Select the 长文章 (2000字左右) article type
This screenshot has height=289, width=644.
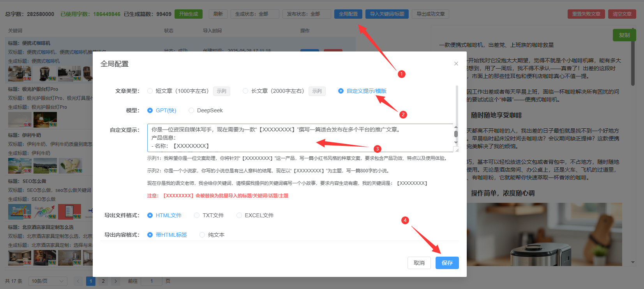(273, 91)
